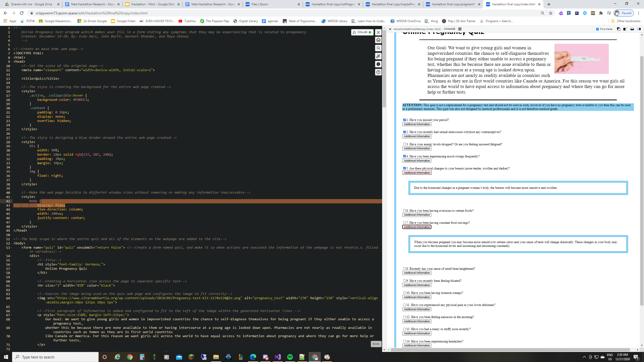The image size is (644, 362).
Task: Open Spotify from the taskbar
Action: click(290, 357)
